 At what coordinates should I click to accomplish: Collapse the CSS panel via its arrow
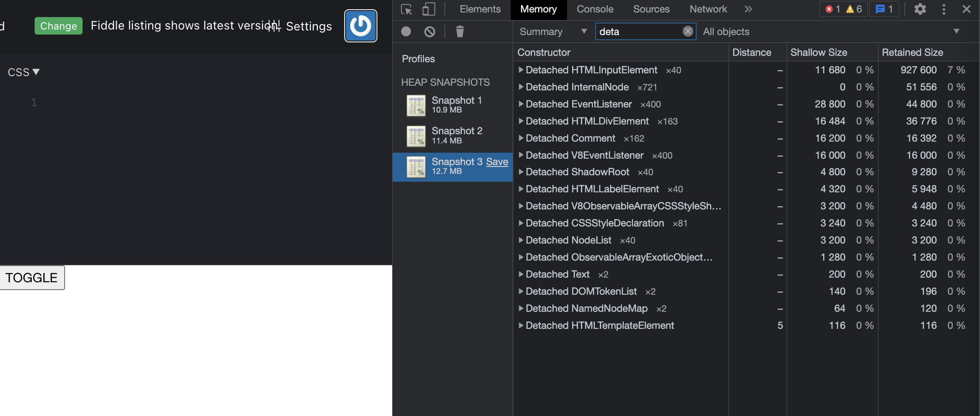point(37,71)
